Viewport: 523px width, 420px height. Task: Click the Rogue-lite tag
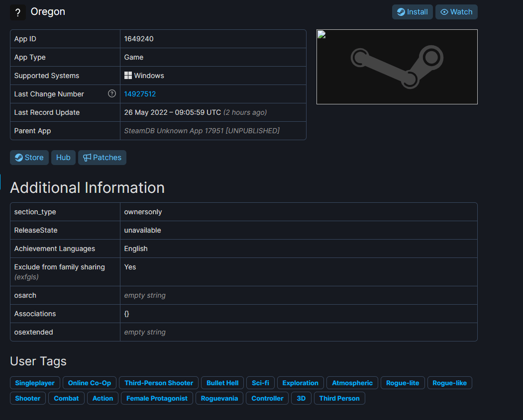point(403,383)
